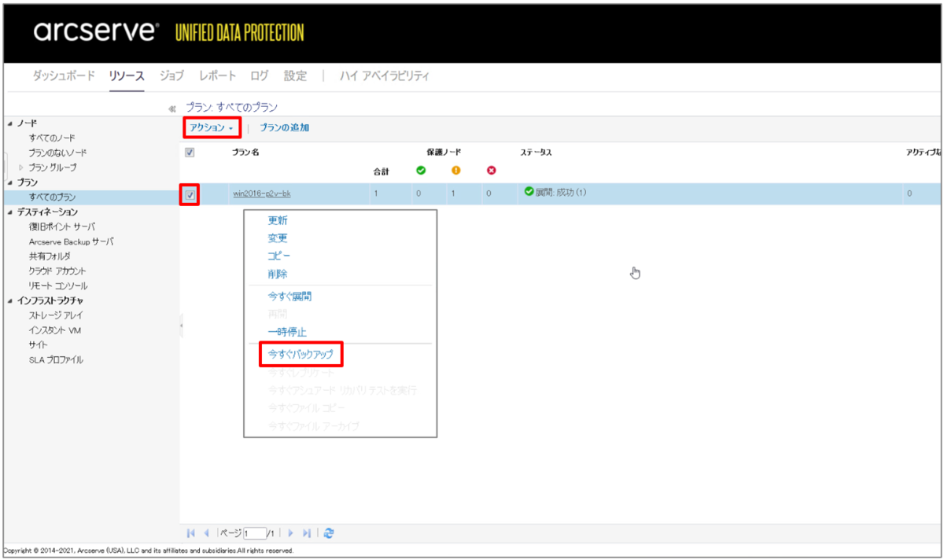This screenshot has width=944, height=560.
Task: Toggle the select-all plans checkbox in header
Action: (x=190, y=153)
